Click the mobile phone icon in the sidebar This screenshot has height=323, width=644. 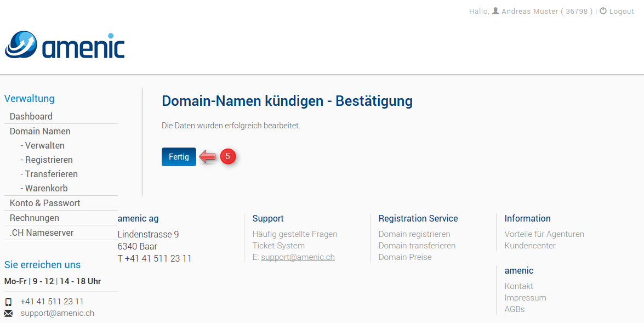pyautogui.click(x=8, y=302)
